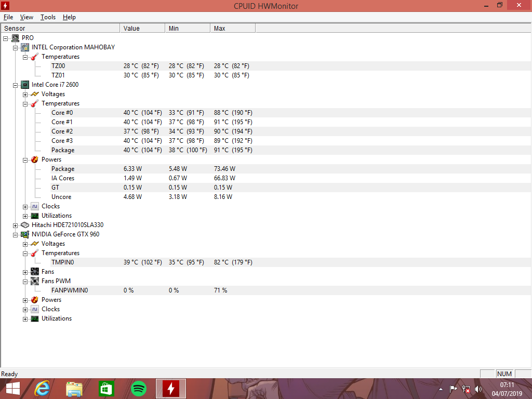Click the Intel Core i7 Utilizations graph icon
The image size is (532, 399).
35,216
